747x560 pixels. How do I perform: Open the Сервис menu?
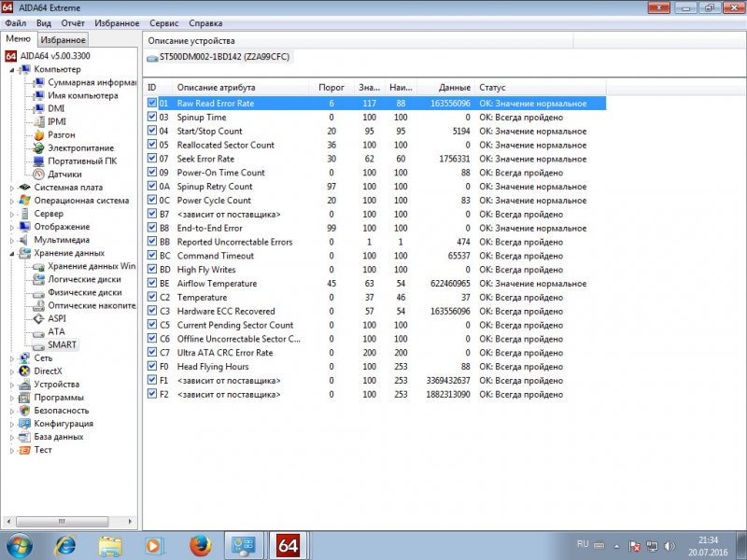[x=162, y=23]
